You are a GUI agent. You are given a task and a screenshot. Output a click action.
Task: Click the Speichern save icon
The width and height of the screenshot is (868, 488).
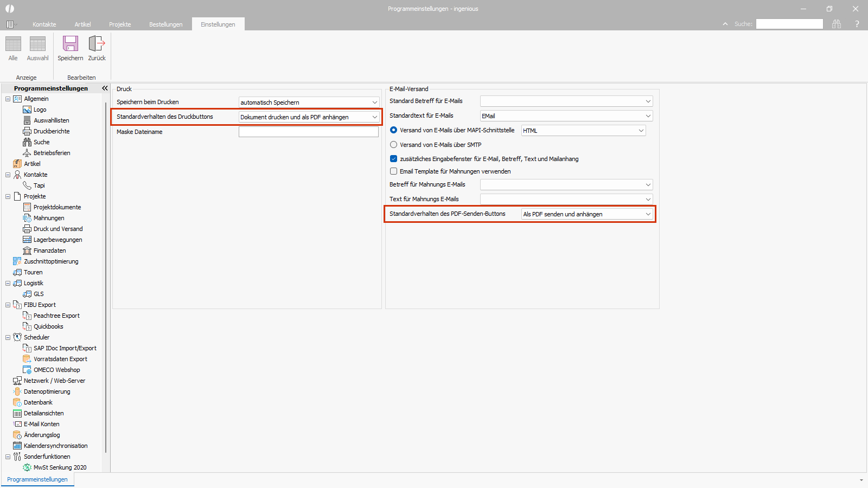tap(71, 44)
